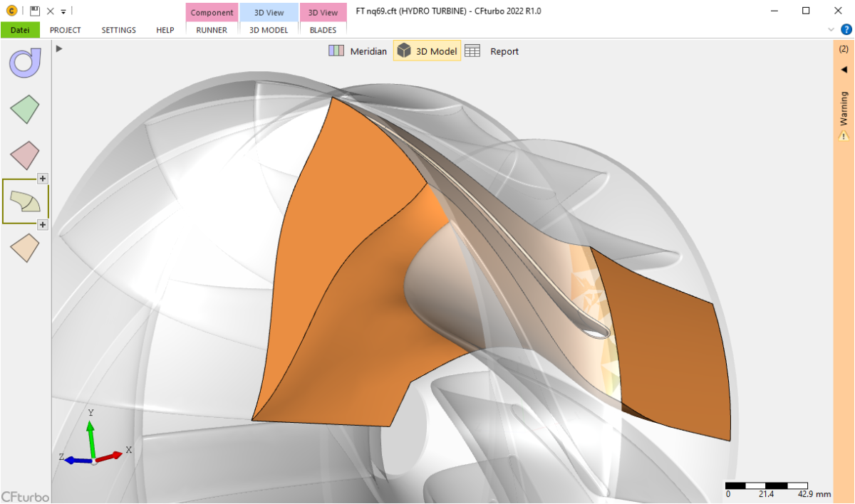The width and height of the screenshot is (855, 504).
Task: Open help with the blue question mark icon
Action: tap(846, 30)
